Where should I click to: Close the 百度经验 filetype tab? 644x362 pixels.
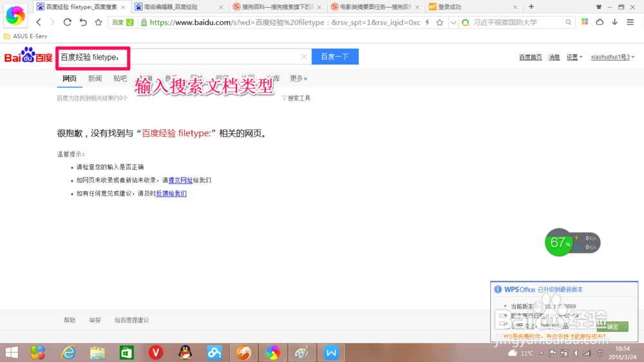[x=123, y=7]
